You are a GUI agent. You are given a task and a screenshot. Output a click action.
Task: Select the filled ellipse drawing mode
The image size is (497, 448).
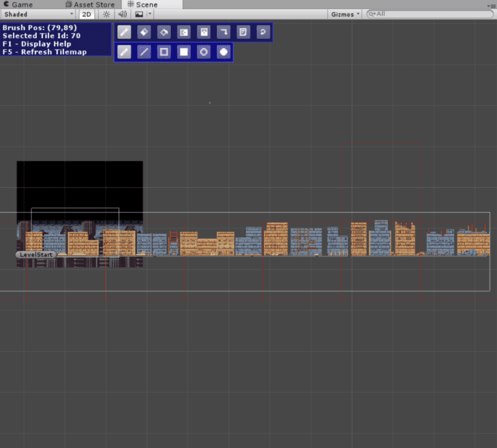coord(223,52)
